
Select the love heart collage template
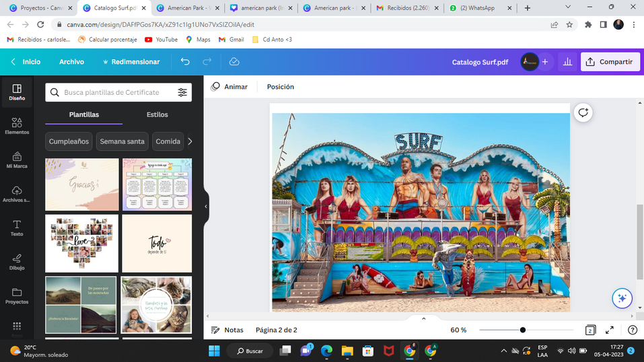click(x=81, y=244)
